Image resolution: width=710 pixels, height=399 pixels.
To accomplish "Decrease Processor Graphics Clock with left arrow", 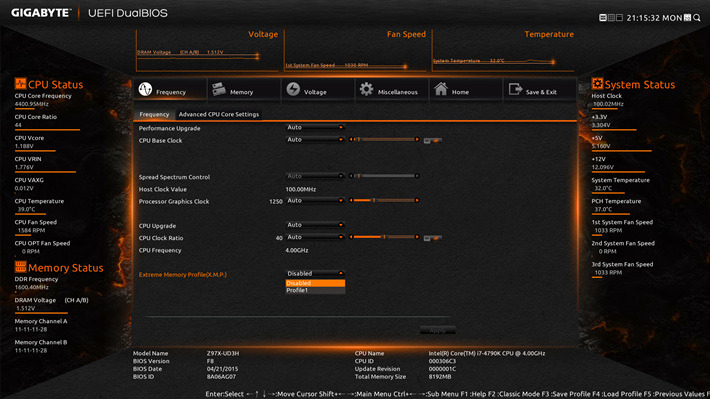I will tap(350, 200).
